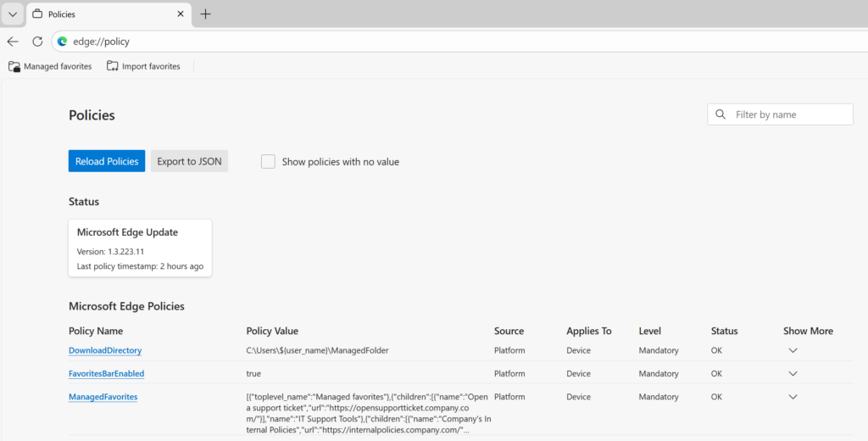Click the Show More column header
This screenshot has height=441, width=868.
click(808, 331)
